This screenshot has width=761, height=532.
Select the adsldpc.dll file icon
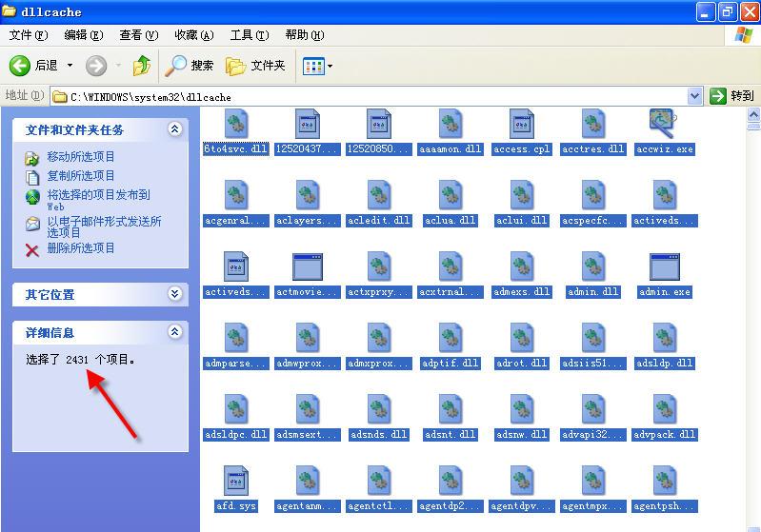tap(236, 409)
